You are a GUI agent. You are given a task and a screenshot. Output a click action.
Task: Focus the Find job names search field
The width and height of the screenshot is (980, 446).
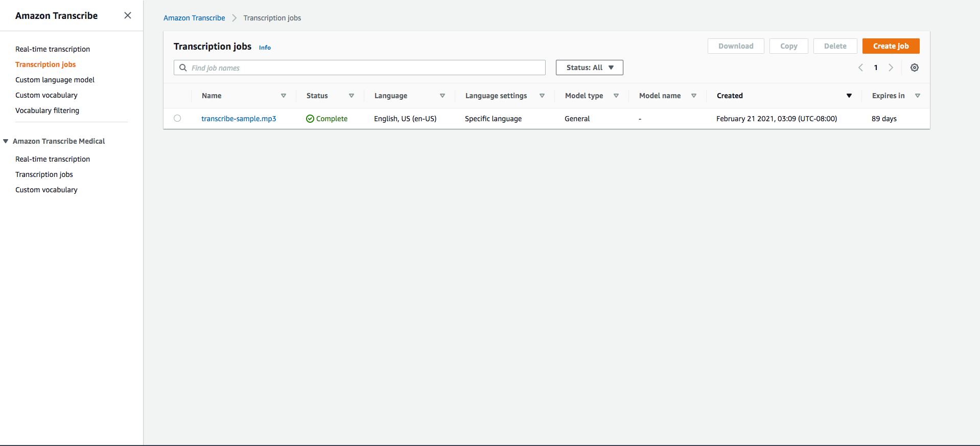coord(360,68)
